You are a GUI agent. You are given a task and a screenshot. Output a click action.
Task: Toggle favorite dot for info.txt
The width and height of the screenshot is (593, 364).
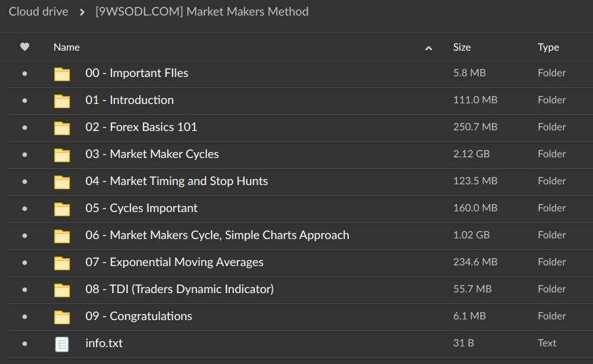(25, 344)
